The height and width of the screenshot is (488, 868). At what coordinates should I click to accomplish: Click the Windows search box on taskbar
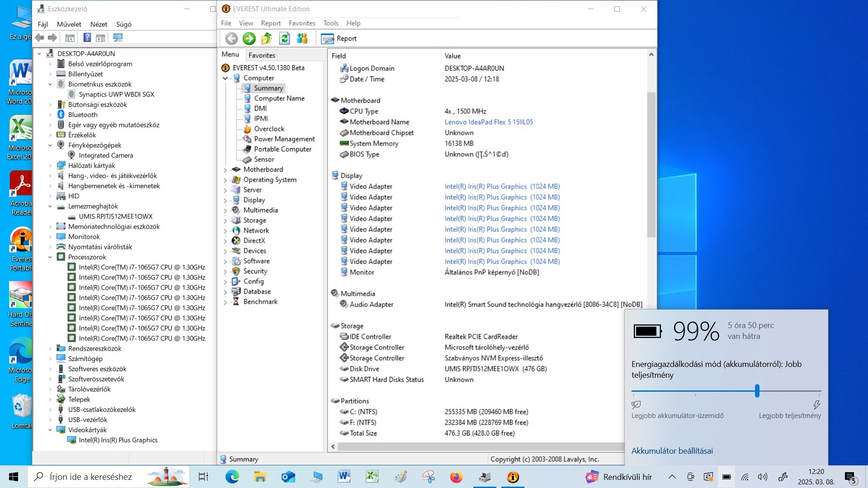click(90, 477)
